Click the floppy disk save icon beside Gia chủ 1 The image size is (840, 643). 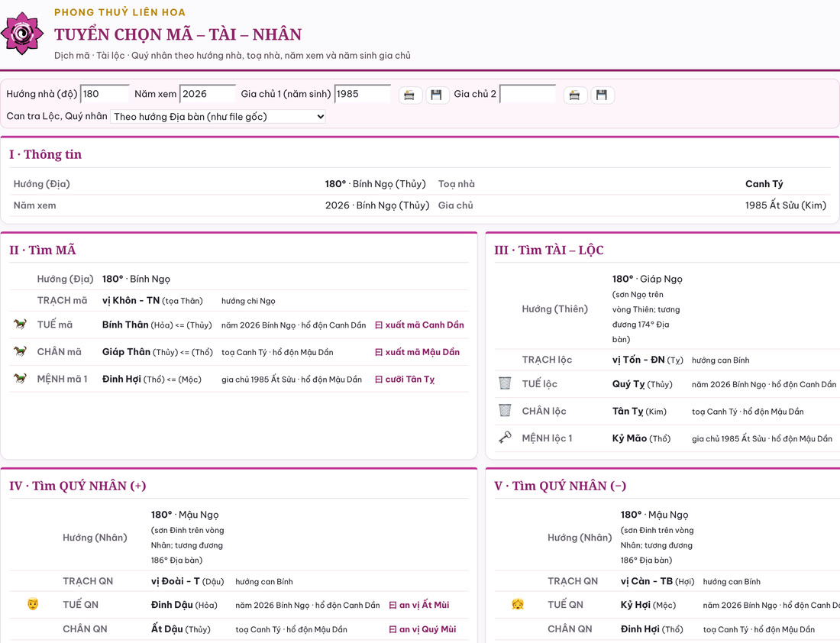437,95
